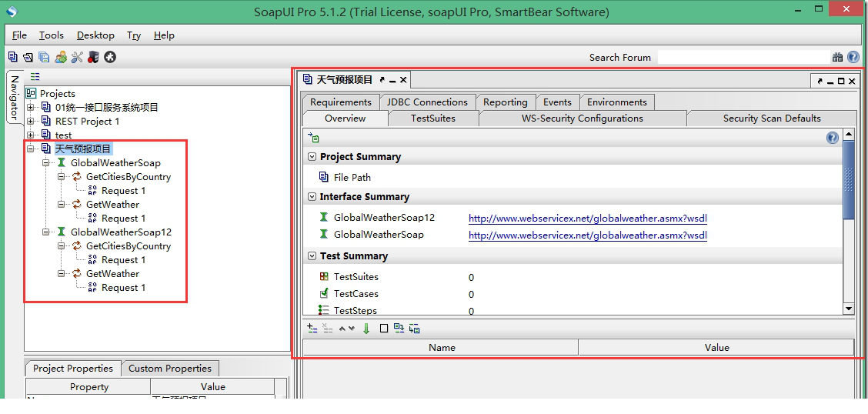This screenshot has width=868, height=414.
Task: Click the GlobalWeatherSoap12 interface icon in summary
Action: [x=324, y=218]
